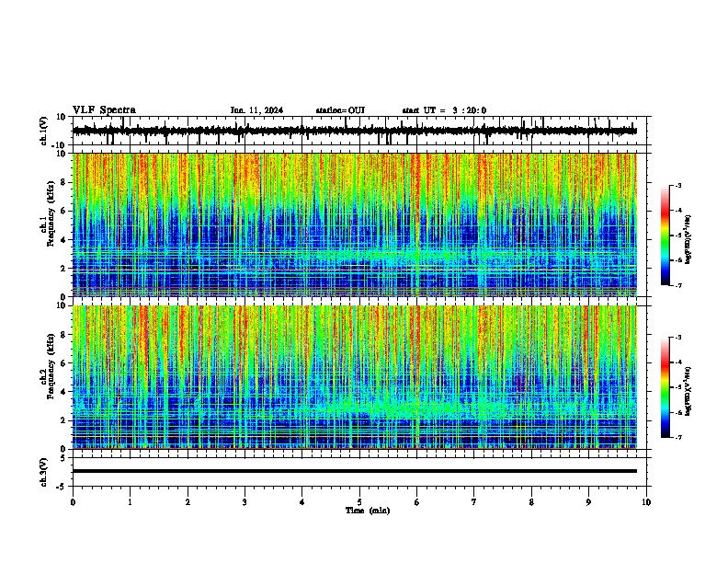Click the flat ch.3 black trace line
This screenshot has width=728, height=563.
click(354, 471)
